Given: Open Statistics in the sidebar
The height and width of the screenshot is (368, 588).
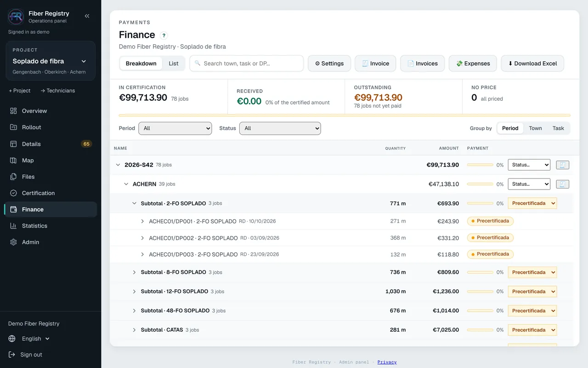Looking at the screenshot, I should (51, 226).
